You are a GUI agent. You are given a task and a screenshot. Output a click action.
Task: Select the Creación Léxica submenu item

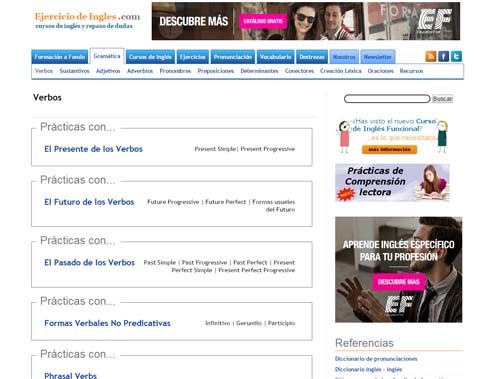[x=341, y=71]
